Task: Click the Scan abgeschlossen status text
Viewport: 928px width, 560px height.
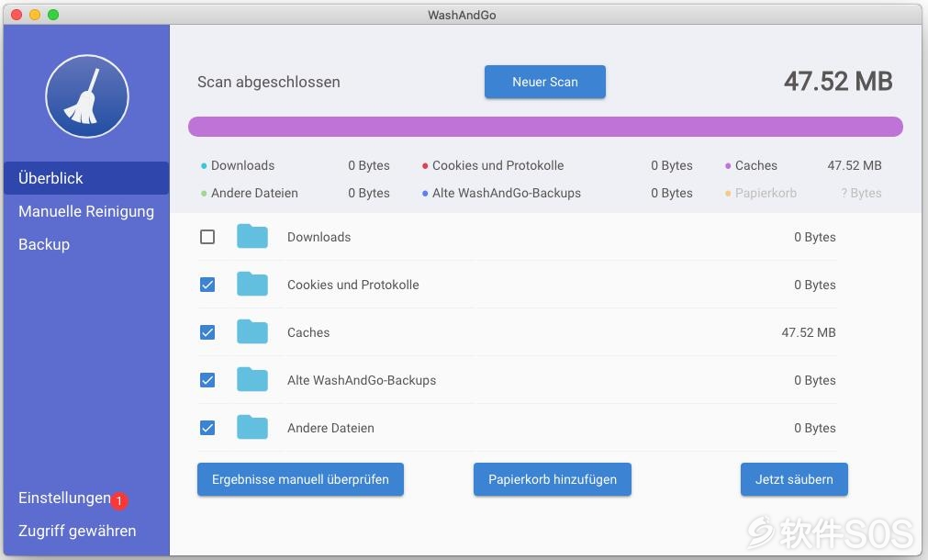Action: (269, 82)
